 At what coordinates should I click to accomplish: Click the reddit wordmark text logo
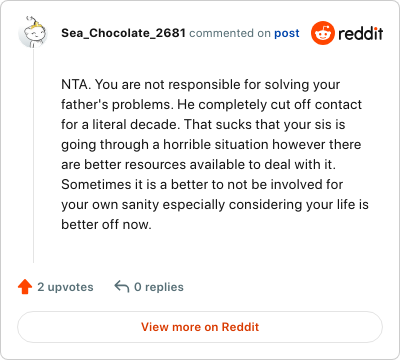click(x=361, y=33)
